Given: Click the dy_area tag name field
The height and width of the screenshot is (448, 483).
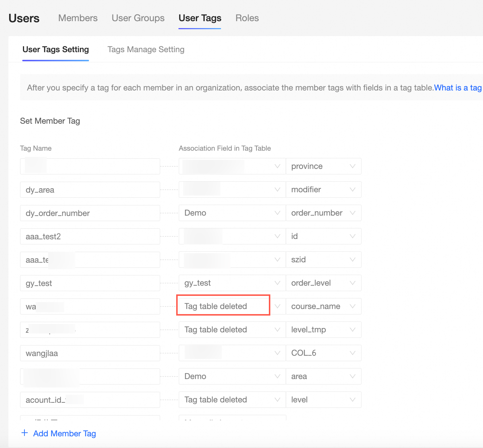Looking at the screenshot, I should tap(90, 190).
